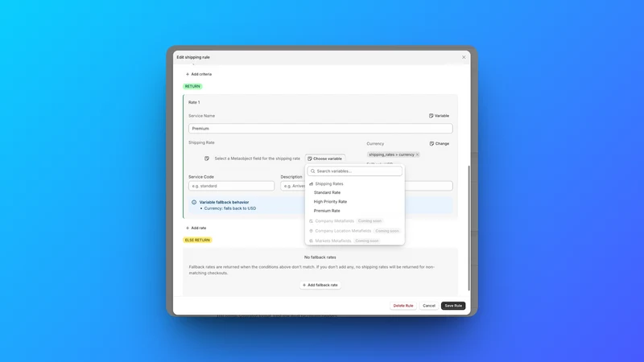Click the Variable fallback behavior info icon
644x362 pixels.
tap(194, 203)
